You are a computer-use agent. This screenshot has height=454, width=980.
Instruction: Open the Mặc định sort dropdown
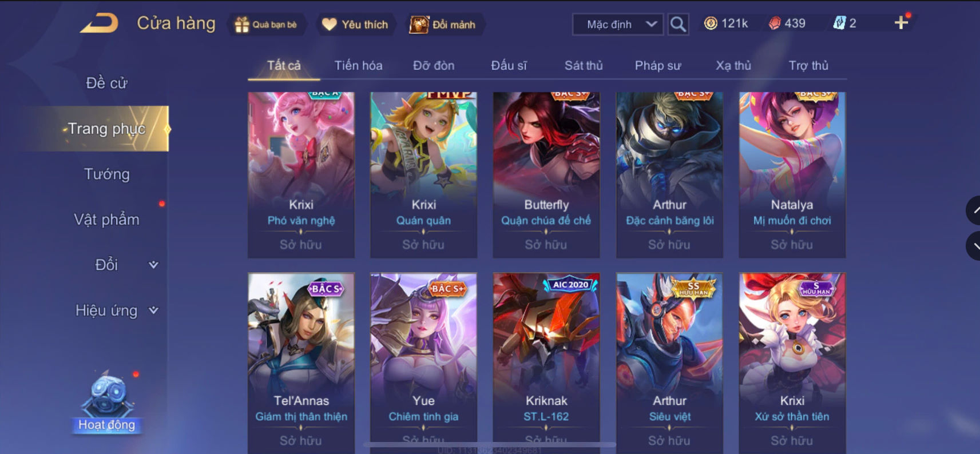pyautogui.click(x=618, y=25)
